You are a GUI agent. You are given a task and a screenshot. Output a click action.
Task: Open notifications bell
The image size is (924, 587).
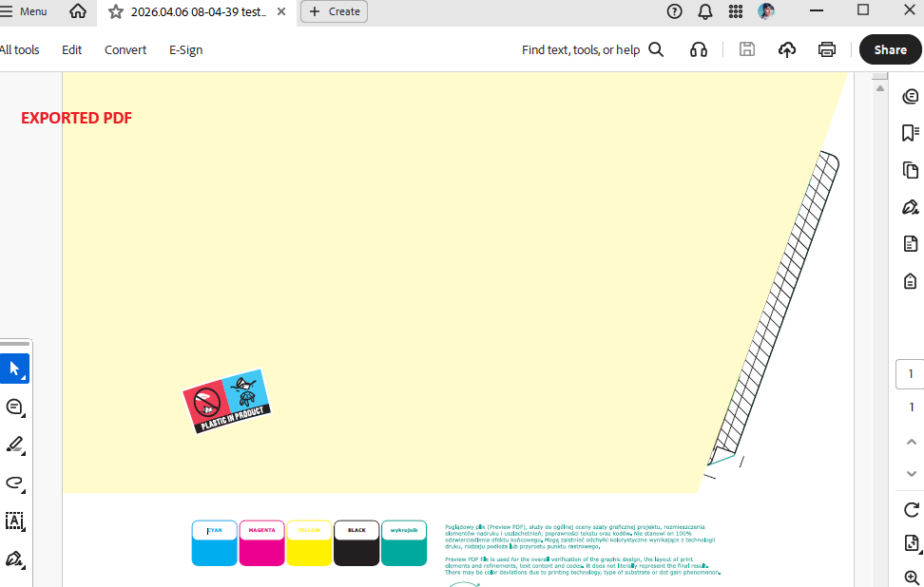tap(704, 11)
